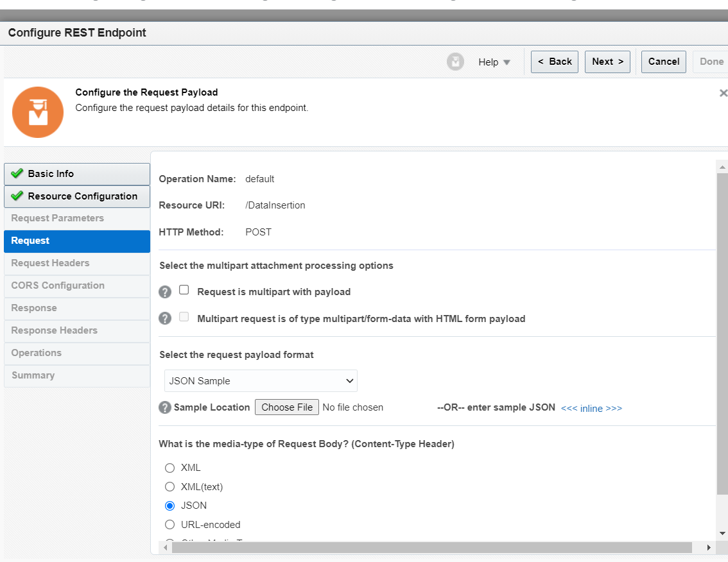The width and height of the screenshot is (728, 562).
Task: Open the Basic Info step
Action: tap(77, 174)
